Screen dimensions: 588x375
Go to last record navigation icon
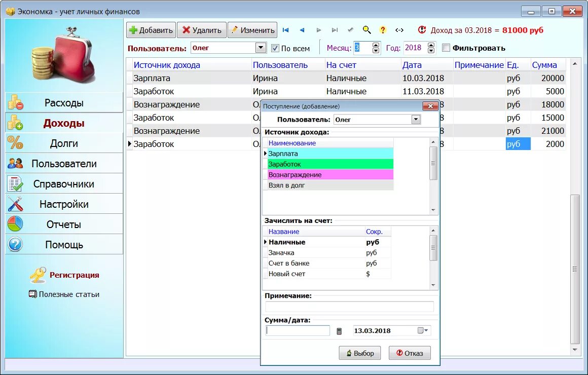(335, 30)
